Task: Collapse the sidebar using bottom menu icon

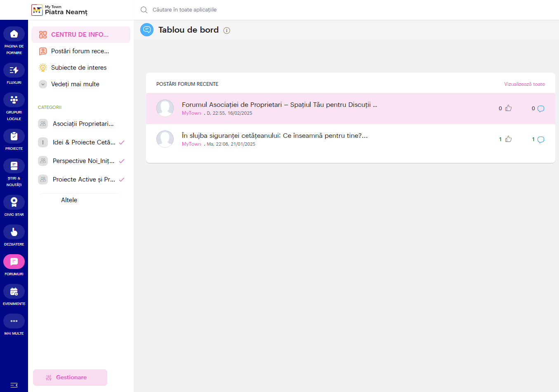Action: 14,385
